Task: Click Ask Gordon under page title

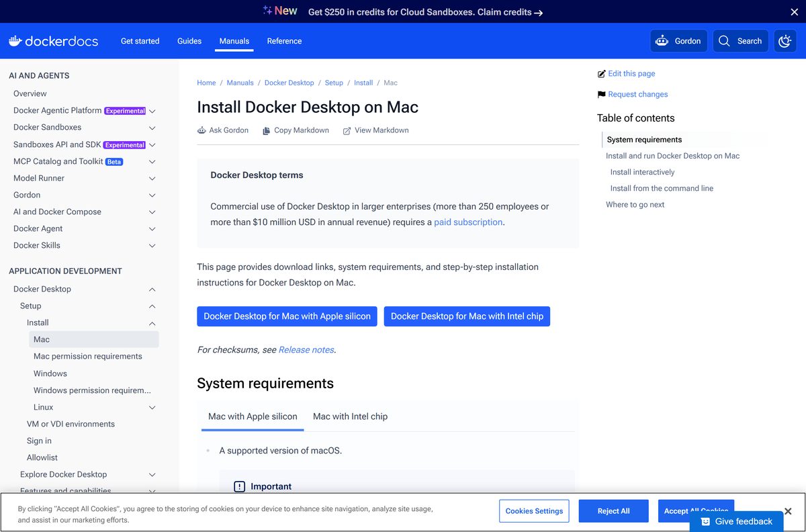Action: (x=223, y=130)
